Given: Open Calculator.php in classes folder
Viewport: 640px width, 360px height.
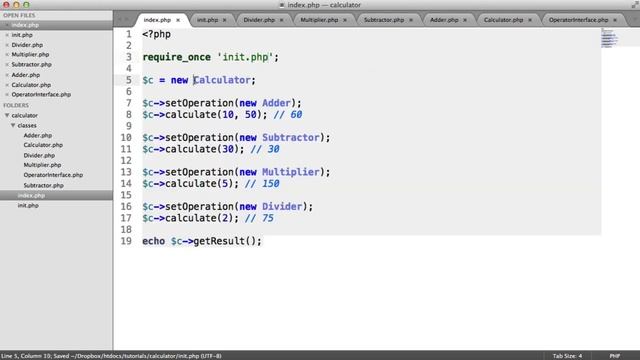Looking at the screenshot, I should 43,145.
